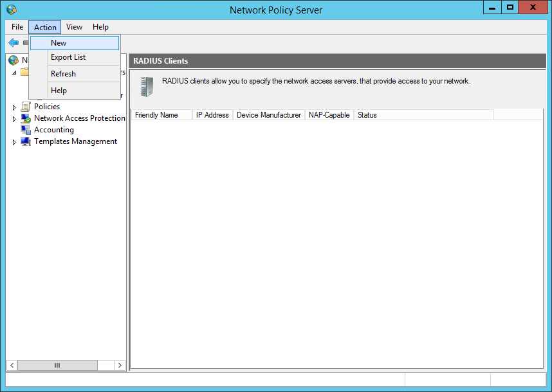Select Accounting in the tree
The height and width of the screenshot is (392, 552).
(x=54, y=130)
